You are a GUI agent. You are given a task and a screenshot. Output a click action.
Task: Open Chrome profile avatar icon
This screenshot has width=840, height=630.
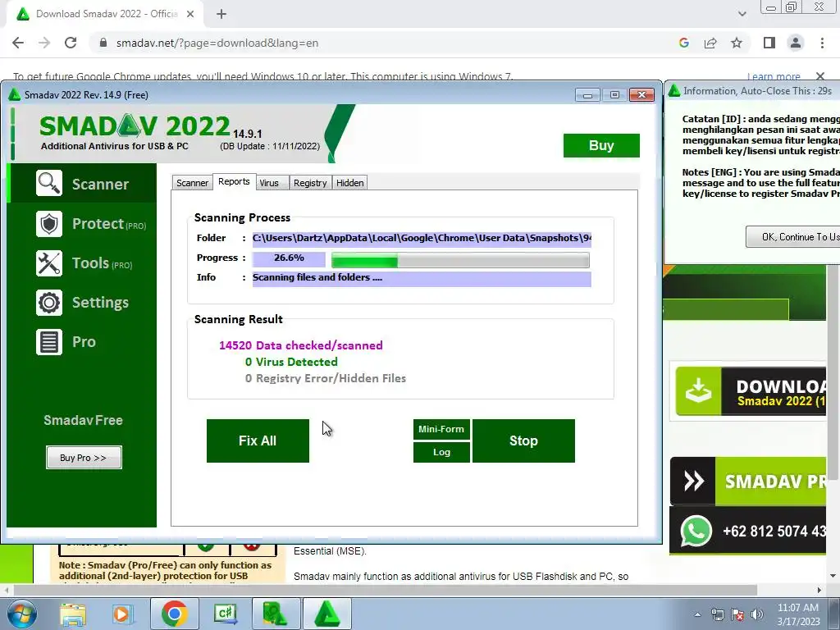796,43
